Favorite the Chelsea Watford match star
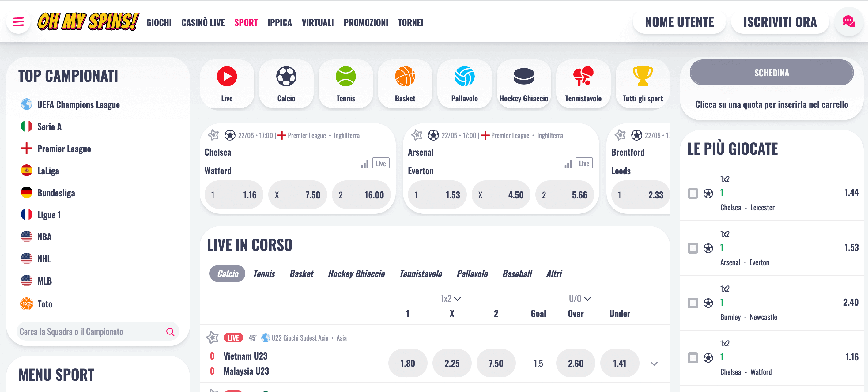 point(213,135)
